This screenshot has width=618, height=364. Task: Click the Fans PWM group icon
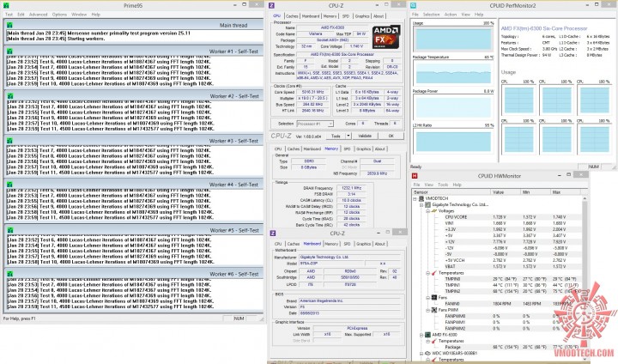(434, 310)
